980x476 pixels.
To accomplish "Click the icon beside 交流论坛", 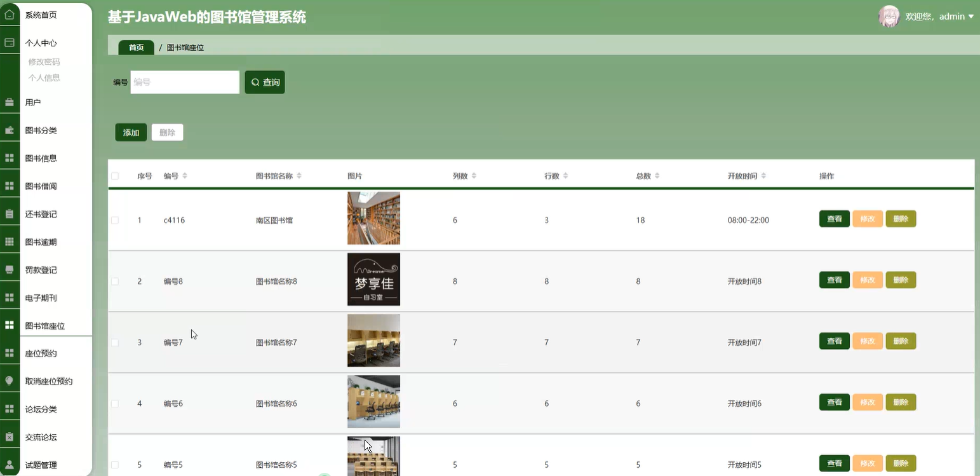I will (x=10, y=437).
